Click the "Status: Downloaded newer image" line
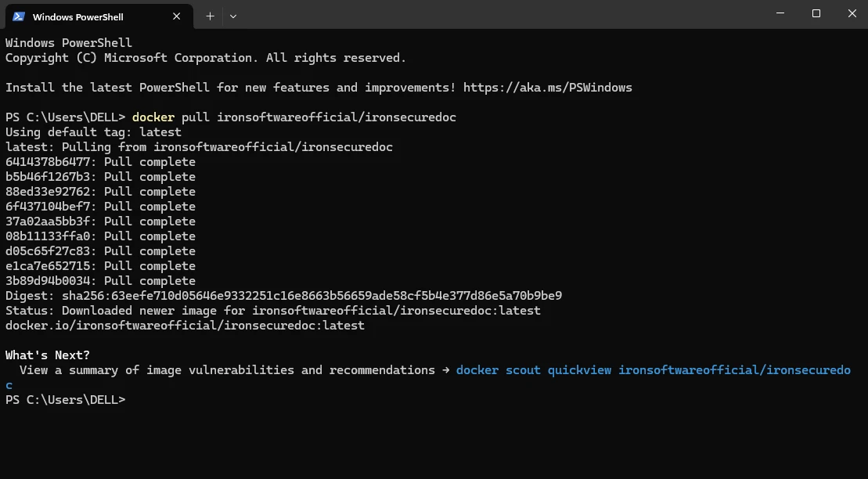The width and height of the screenshot is (868, 479). tap(272, 311)
